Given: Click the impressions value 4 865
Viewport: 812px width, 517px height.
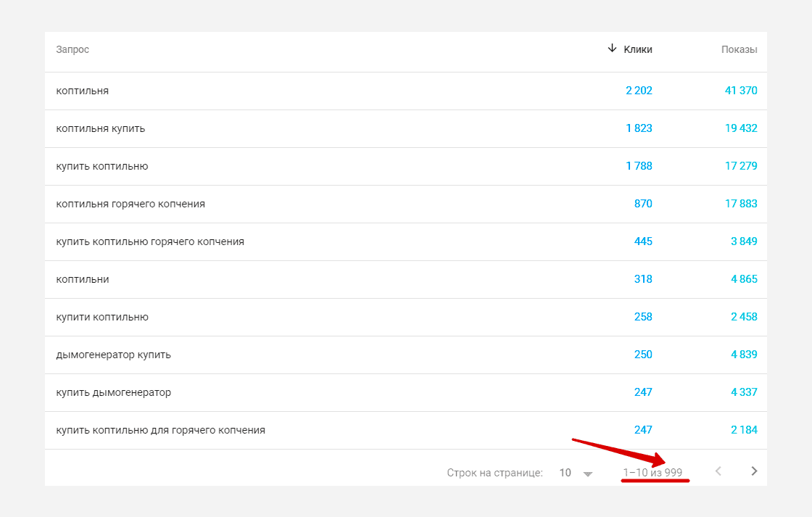Looking at the screenshot, I should 744,279.
